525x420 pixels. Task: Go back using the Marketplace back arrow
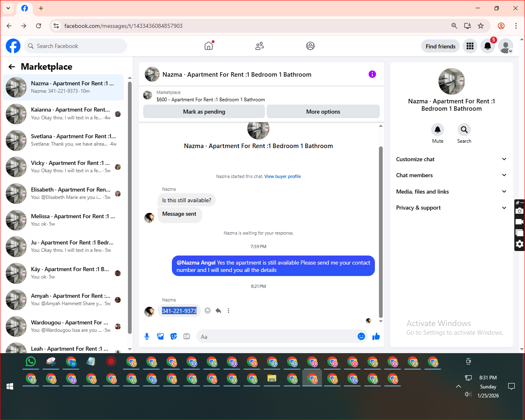point(12,67)
